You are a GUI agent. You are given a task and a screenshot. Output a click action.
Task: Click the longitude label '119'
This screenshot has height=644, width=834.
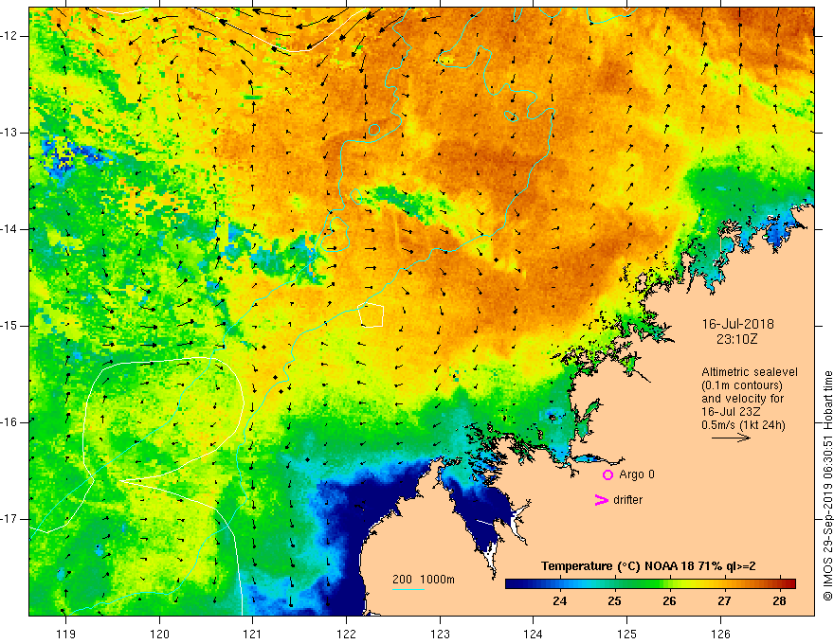[x=65, y=634]
